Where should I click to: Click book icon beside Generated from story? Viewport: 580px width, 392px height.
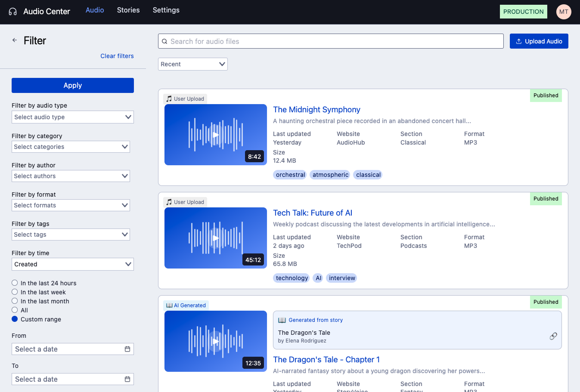click(x=282, y=320)
